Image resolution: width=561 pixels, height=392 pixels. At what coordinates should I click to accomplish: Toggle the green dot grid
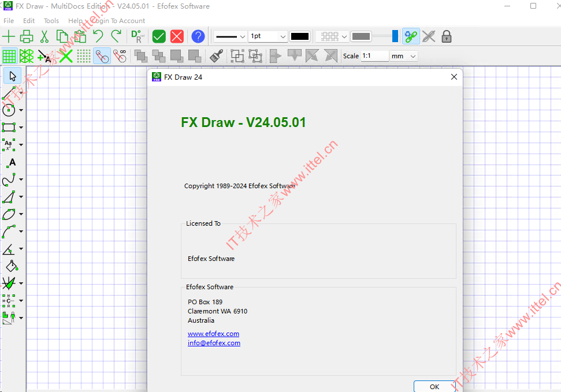pos(84,56)
